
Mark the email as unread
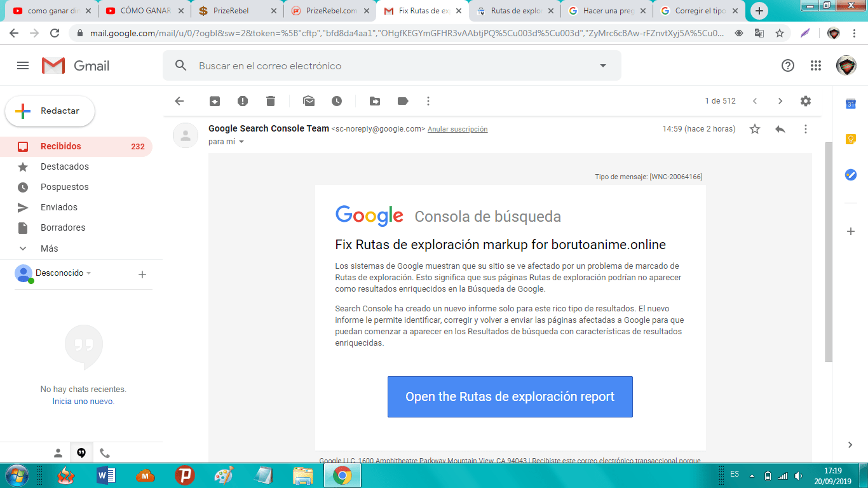(x=309, y=101)
